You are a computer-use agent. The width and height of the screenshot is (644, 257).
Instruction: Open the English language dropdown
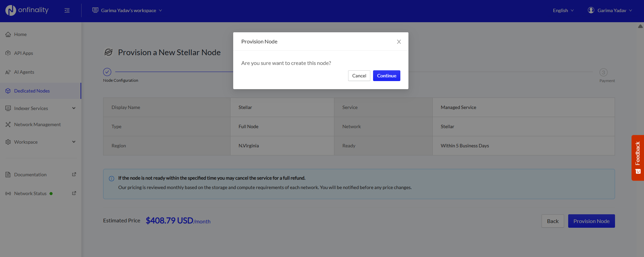[x=563, y=10]
